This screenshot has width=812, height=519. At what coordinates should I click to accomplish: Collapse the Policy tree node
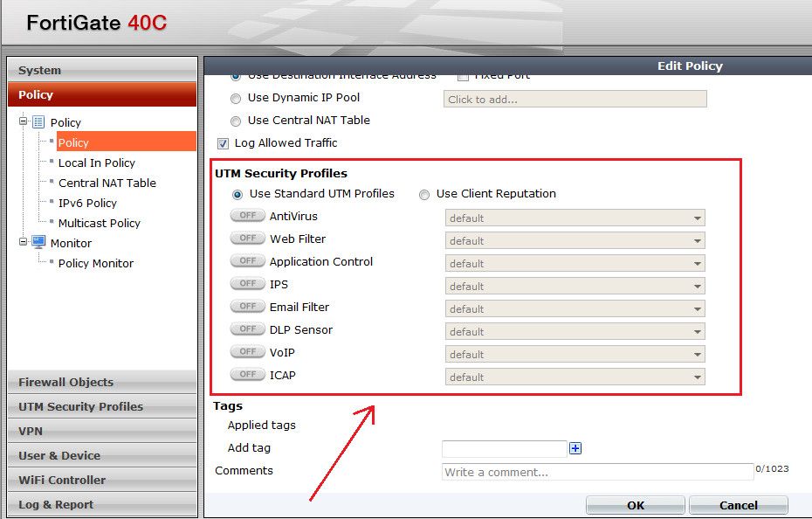[x=23, y=121]
